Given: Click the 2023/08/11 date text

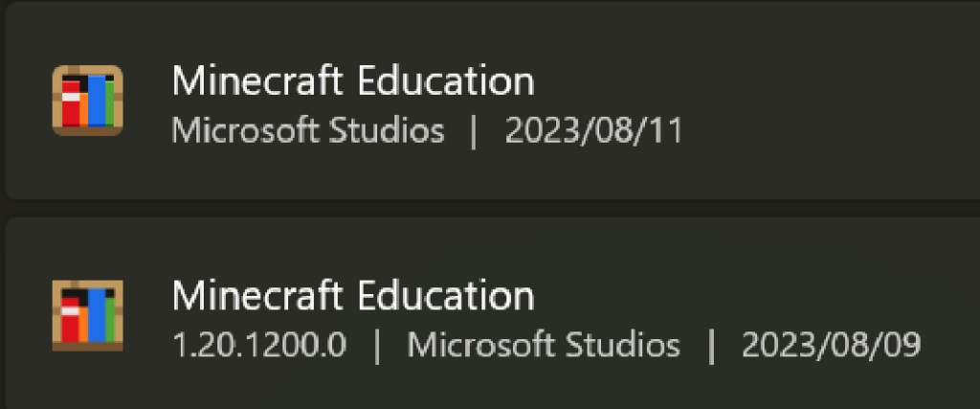Looking at the screenshot, I should click(594, 131).
